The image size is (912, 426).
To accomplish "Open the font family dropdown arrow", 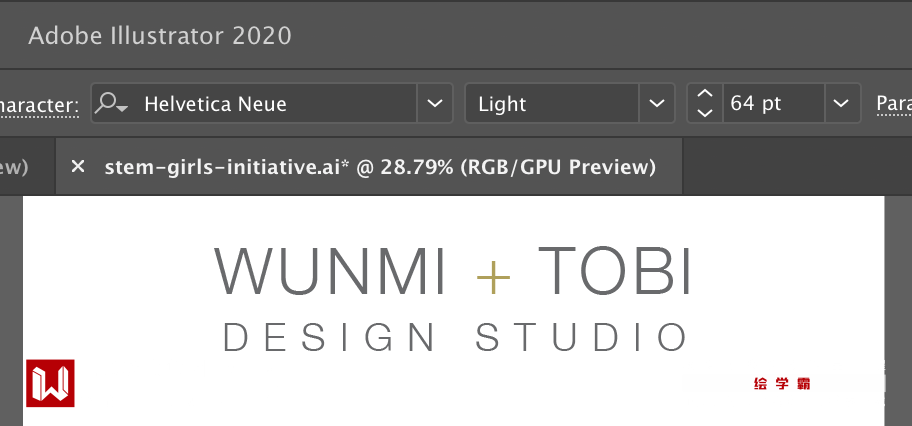I will click(x=434, y=104).
